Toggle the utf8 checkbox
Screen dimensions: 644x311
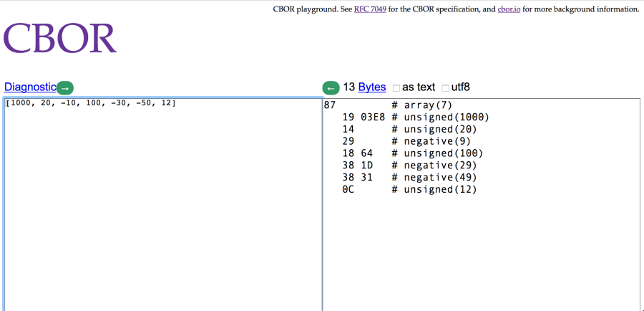(445, 87)
